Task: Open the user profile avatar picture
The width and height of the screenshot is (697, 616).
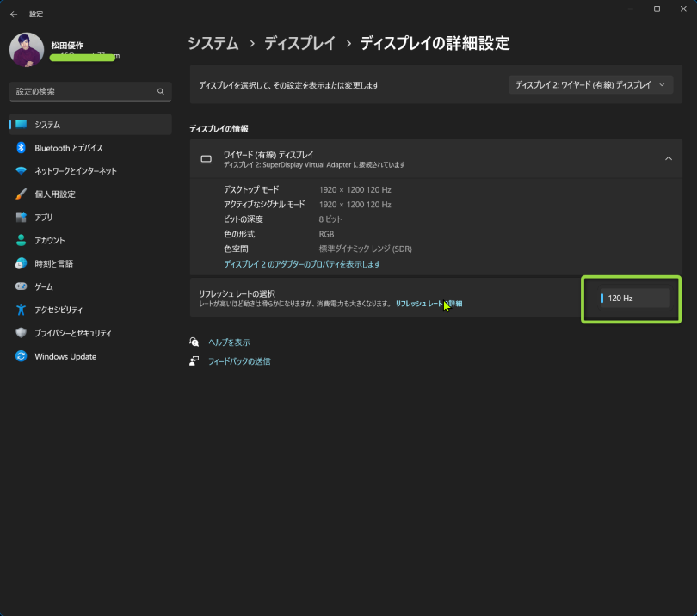Action: pos(27,49)
